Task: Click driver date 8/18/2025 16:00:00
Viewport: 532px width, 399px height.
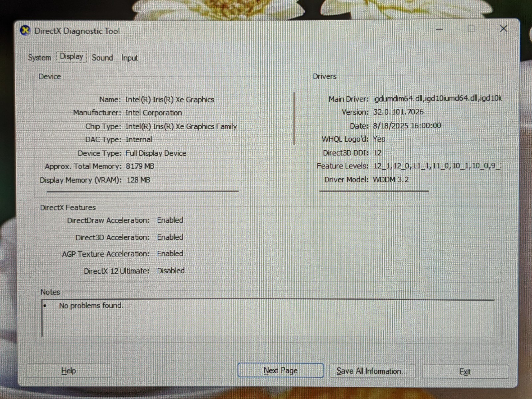Action: click(407, 126)
